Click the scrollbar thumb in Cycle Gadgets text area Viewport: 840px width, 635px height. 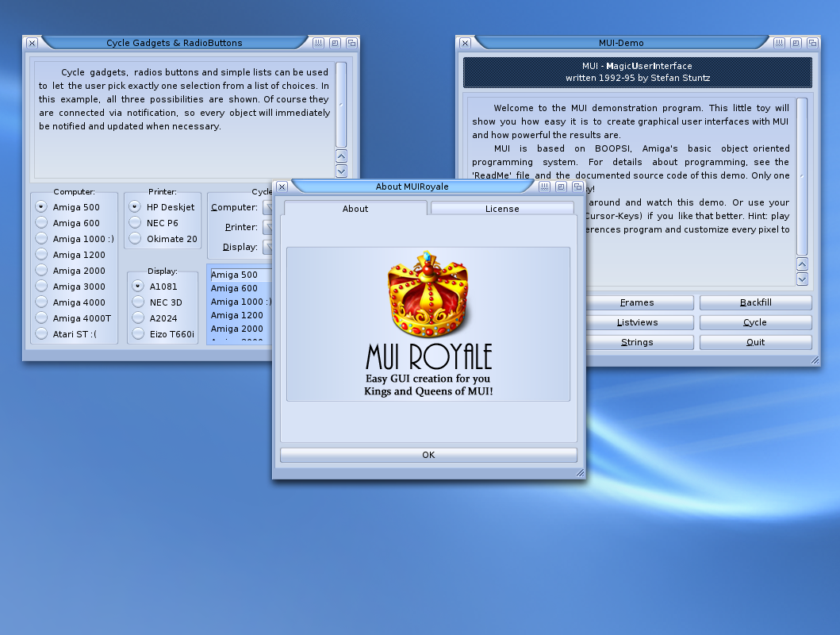tap(341, 105)
